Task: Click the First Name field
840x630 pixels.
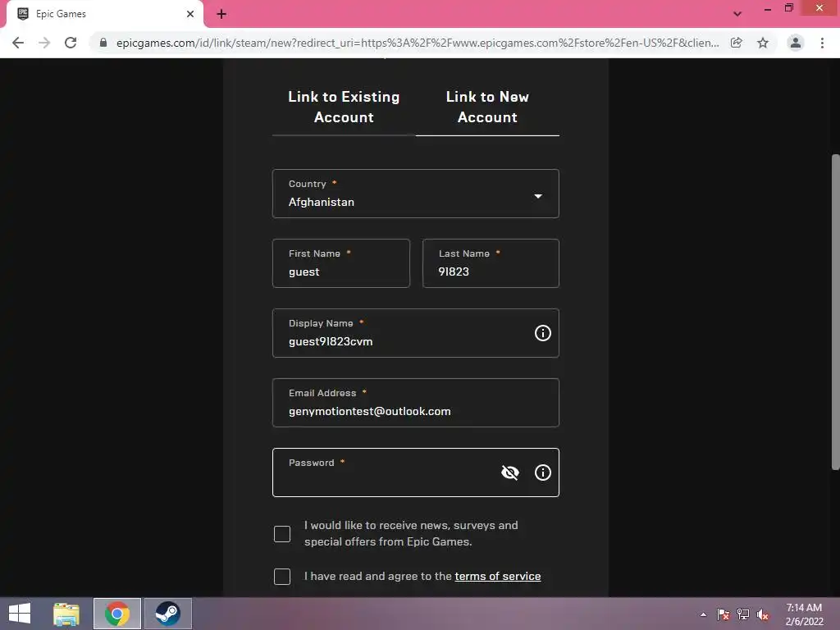Action: pos(341,263)
